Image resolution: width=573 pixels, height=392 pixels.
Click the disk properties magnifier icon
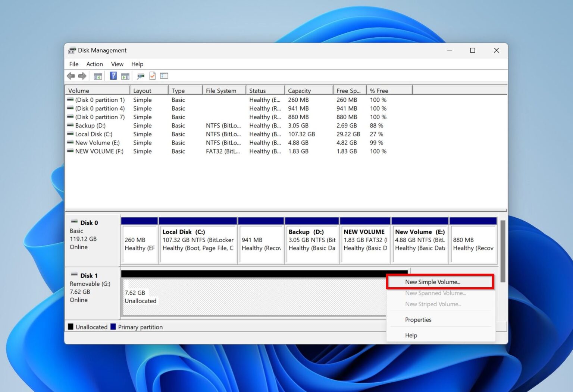click(x=140, y=76)
